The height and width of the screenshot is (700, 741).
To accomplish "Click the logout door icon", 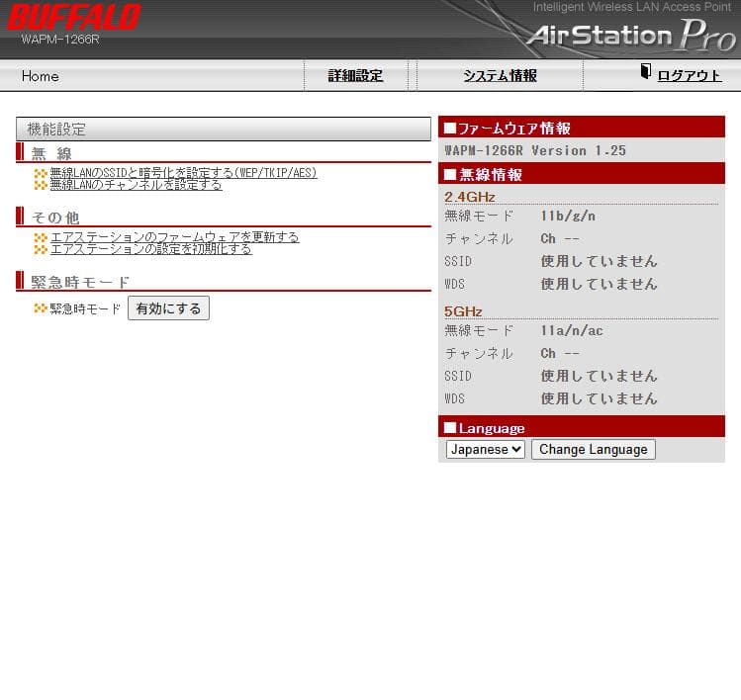I will click(646, 71).
